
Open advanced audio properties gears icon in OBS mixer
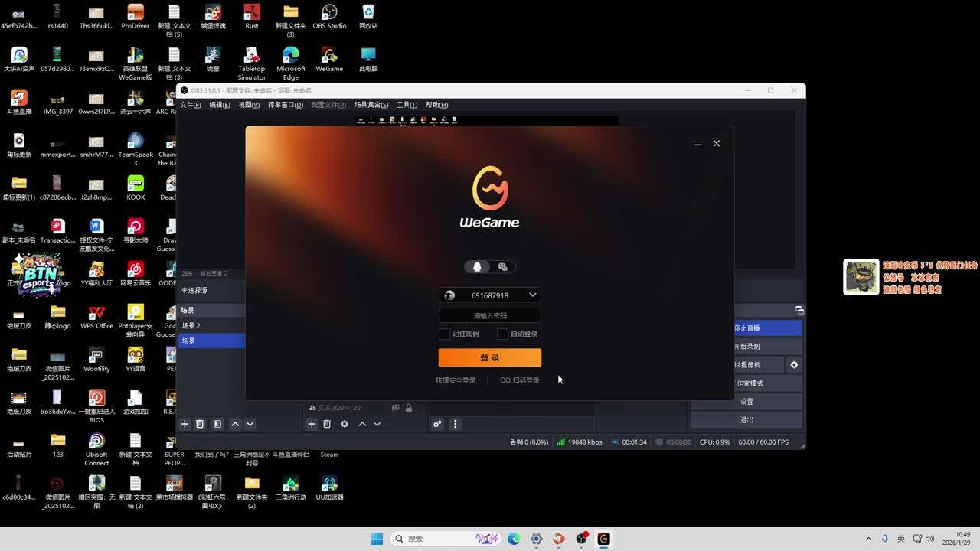coord(437,424)
